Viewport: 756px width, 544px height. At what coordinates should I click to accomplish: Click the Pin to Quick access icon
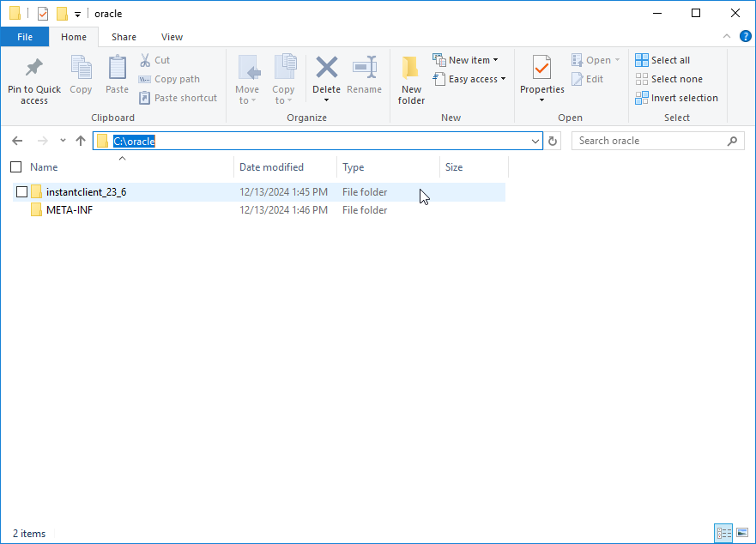[x=34, y=68]
